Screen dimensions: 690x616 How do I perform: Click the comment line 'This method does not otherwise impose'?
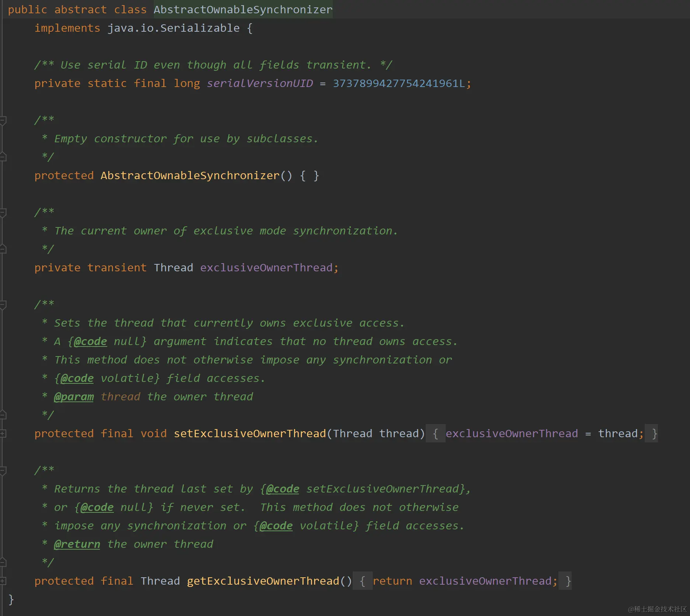[x=253, y=360]
